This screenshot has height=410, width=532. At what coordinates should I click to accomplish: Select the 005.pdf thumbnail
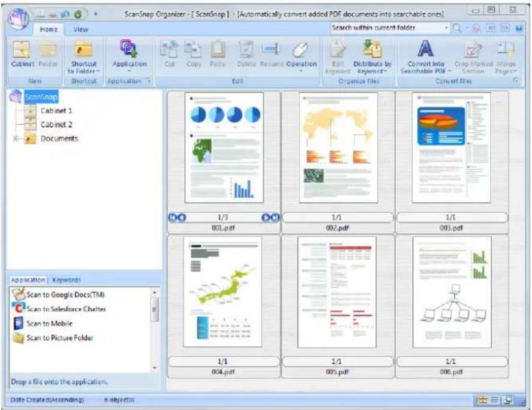pos(337,292)
